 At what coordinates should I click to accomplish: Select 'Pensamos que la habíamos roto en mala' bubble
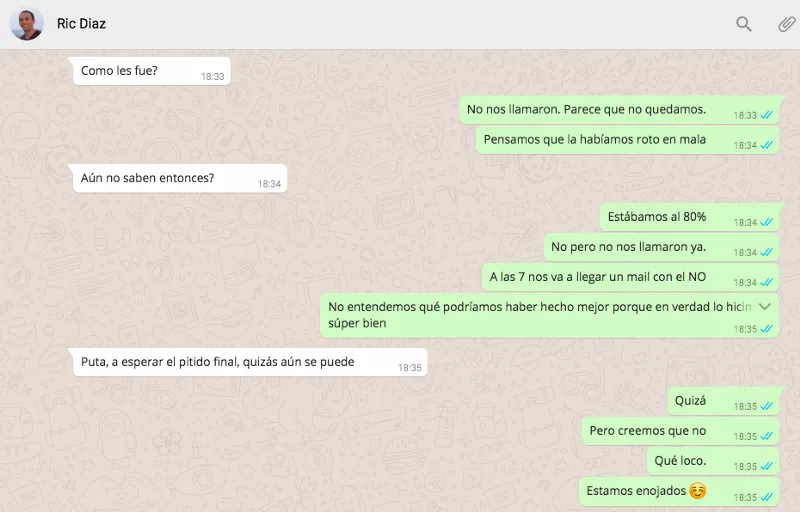(x=627, y=140)
